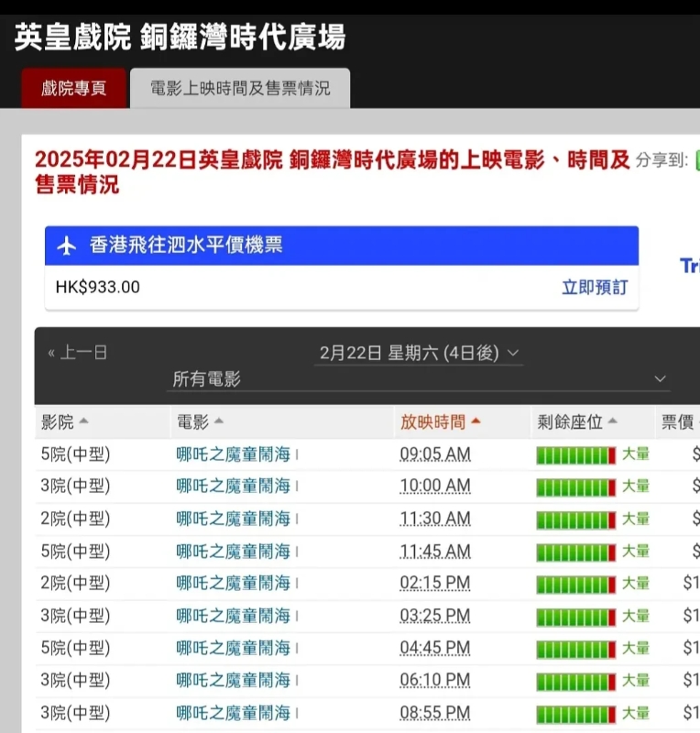
Task: Select the 10:00 AM showtime
Action: click(435, 487)
